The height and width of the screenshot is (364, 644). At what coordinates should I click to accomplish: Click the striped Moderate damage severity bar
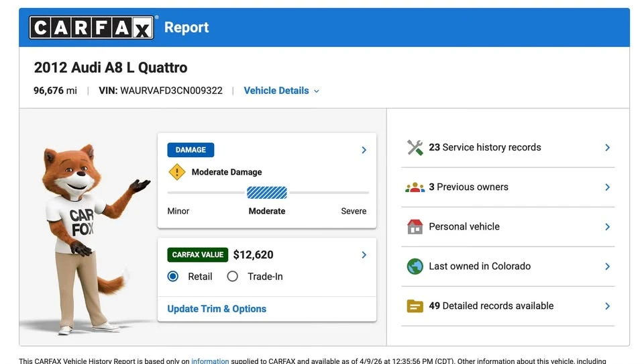coord(267,193)
